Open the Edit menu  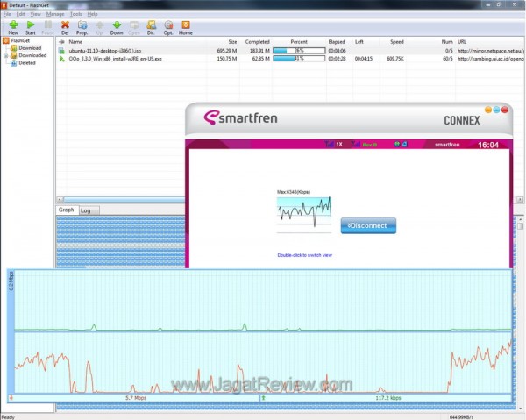click(20, 14)
